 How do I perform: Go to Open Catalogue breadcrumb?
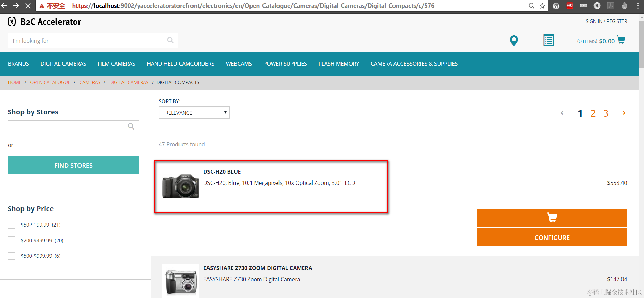pyautogui.click(x=50, y=82)
